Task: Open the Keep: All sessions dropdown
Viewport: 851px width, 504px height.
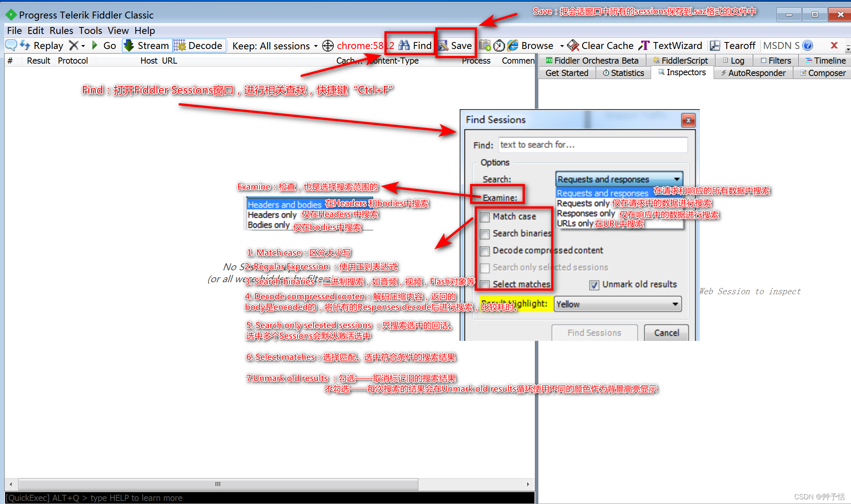Action: tap(275, 46)
